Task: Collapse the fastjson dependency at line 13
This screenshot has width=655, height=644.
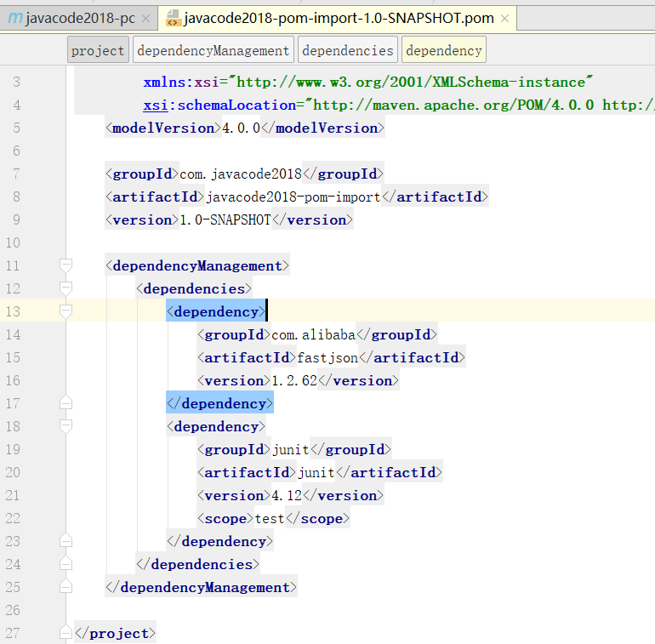Action: (66, 311)
